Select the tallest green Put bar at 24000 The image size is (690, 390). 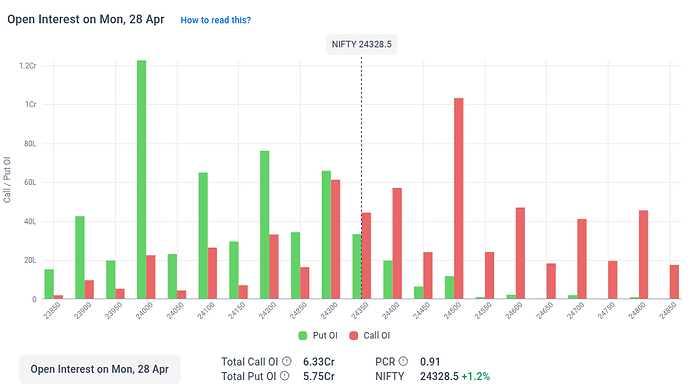click(141, 180)
